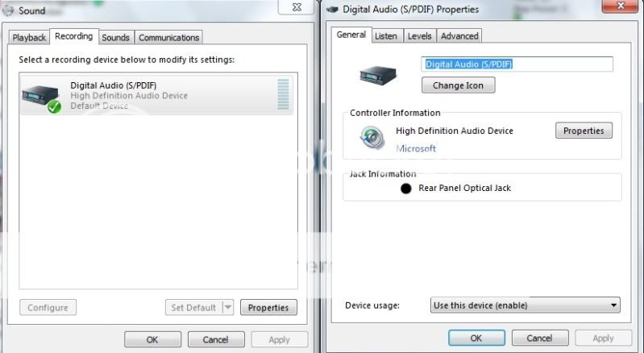This screenshot has height=353, width=644.
Task: Open the Sounds tab
Action: coord(115,37)
